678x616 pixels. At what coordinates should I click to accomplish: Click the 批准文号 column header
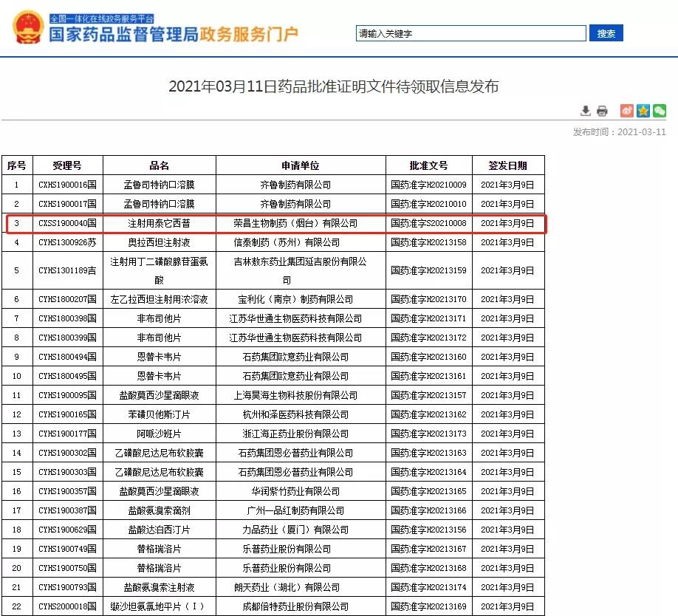pos(428,165)
